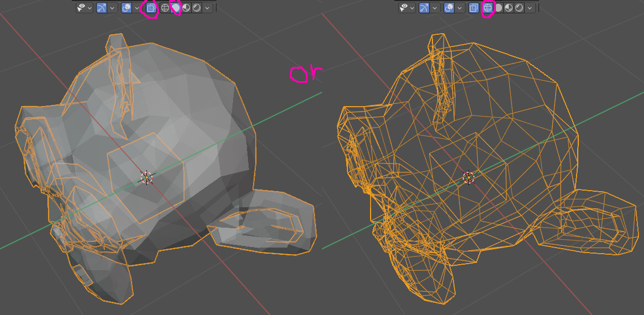Toggle gizmo display in right wireframe viewport

[x=424, y=8]
